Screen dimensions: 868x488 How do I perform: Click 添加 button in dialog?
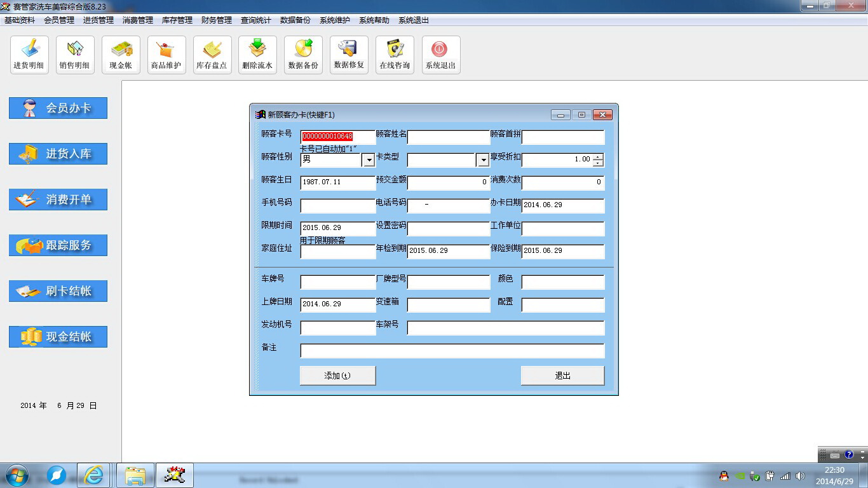337,376
